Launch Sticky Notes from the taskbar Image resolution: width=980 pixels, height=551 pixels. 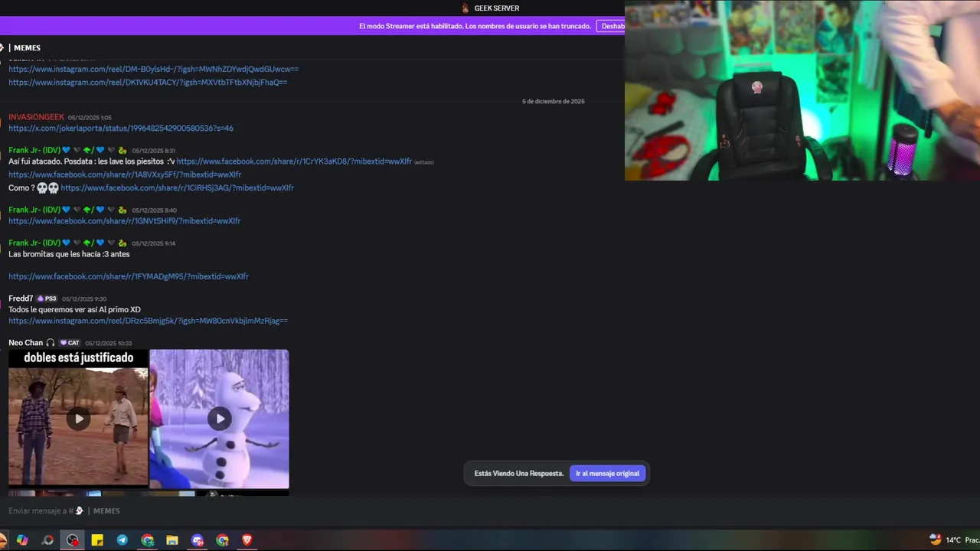tap(97, 540)
